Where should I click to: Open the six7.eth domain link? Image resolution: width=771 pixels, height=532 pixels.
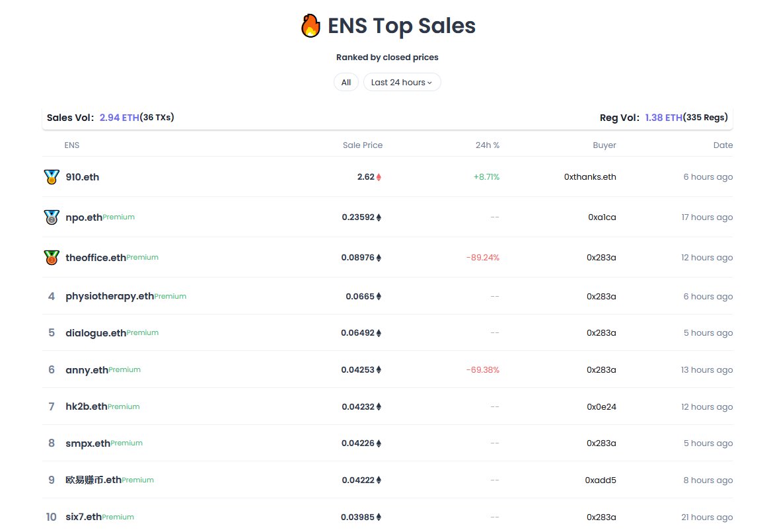tap(84, 517)
